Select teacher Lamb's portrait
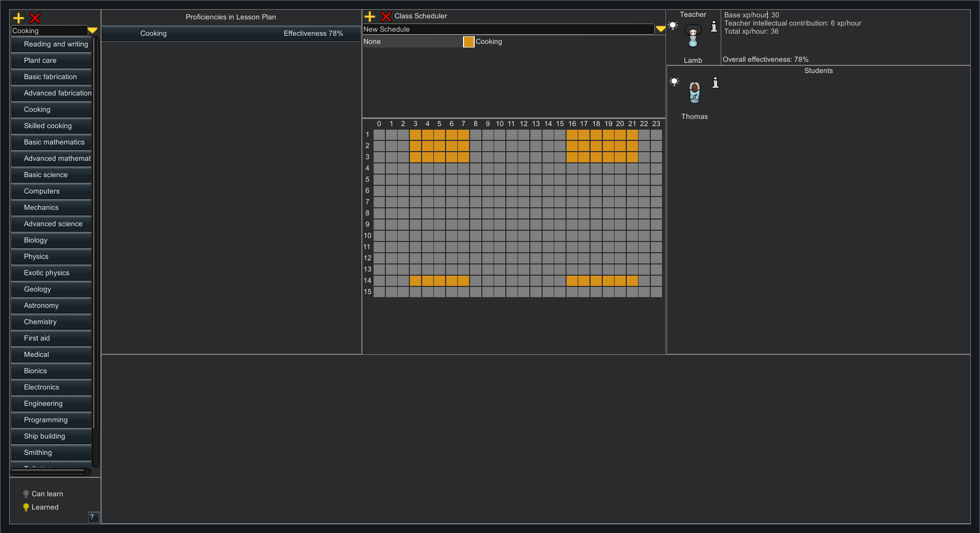 coord(693,36)
